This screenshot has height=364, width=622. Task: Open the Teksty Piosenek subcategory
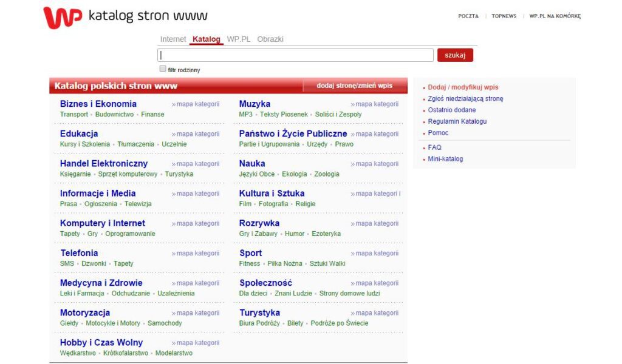coord(284,114)
